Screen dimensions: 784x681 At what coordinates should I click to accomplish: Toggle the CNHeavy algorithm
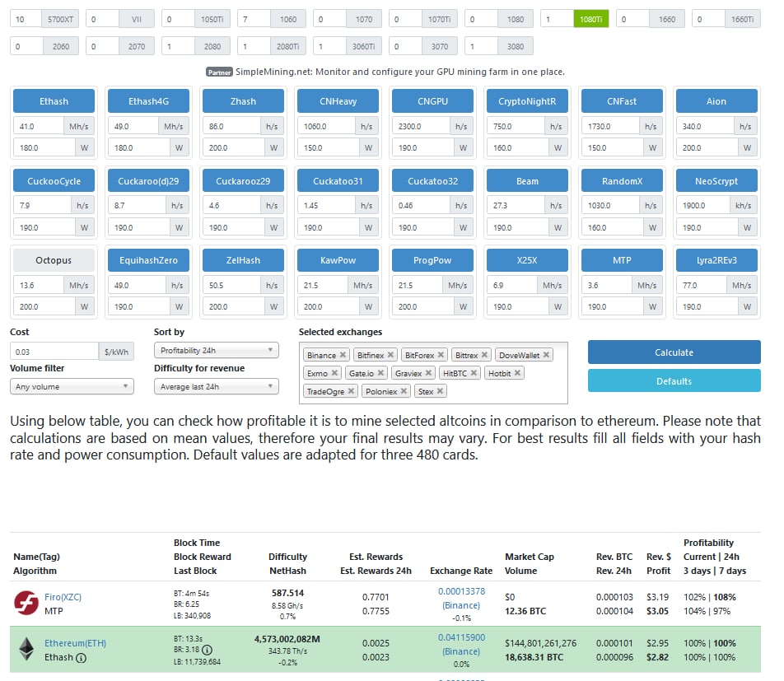click(x=338, y=101)
